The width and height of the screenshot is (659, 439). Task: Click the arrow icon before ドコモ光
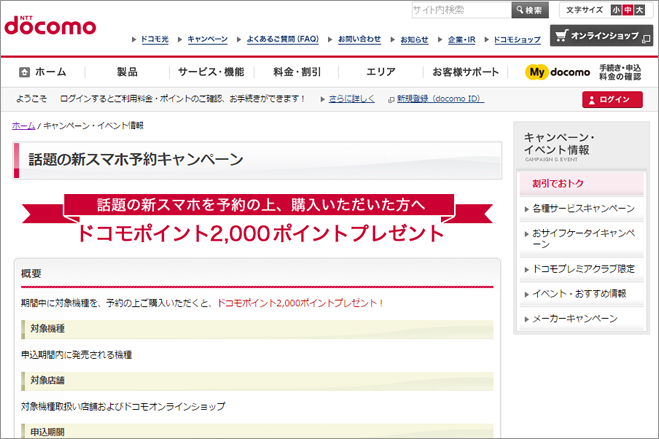pyautogui.click(x=134, y=39)
